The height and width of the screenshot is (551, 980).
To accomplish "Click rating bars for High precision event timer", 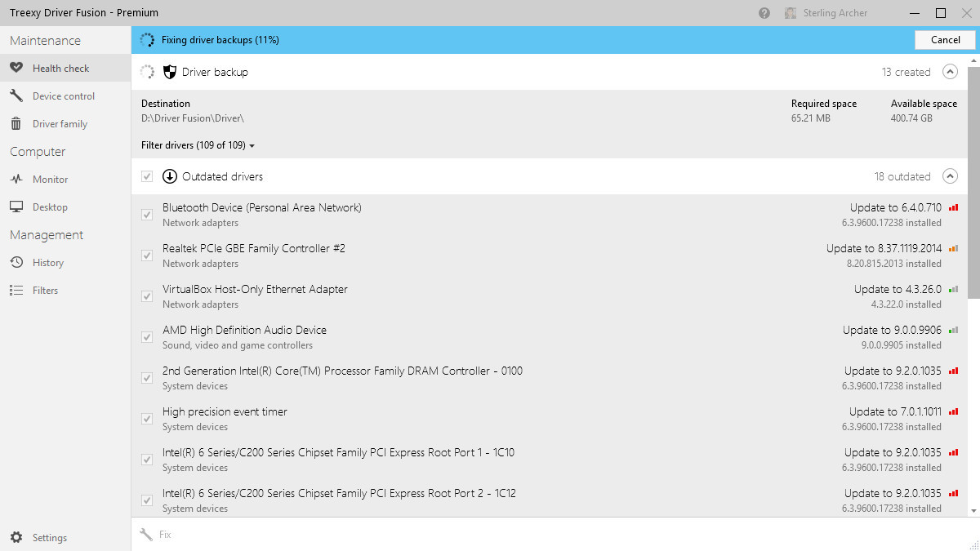I will click(954, 411).
